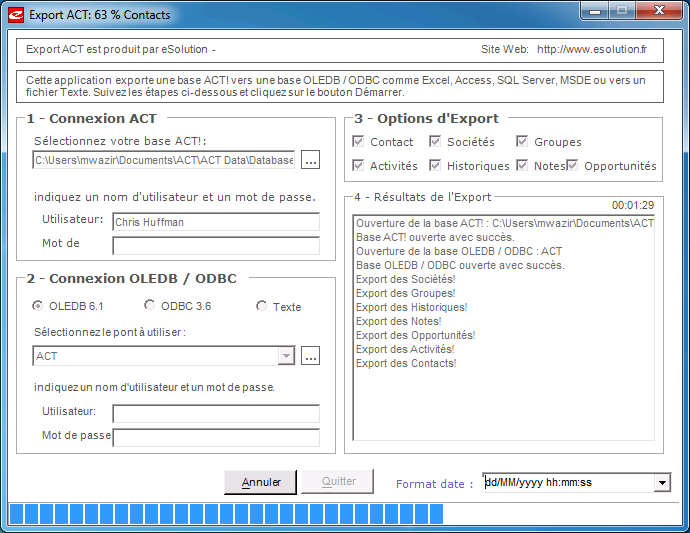
Task: Click the ACT Utilisateur field with Chris Huffman
Action: pyautogui.click(x=215, y=222)
